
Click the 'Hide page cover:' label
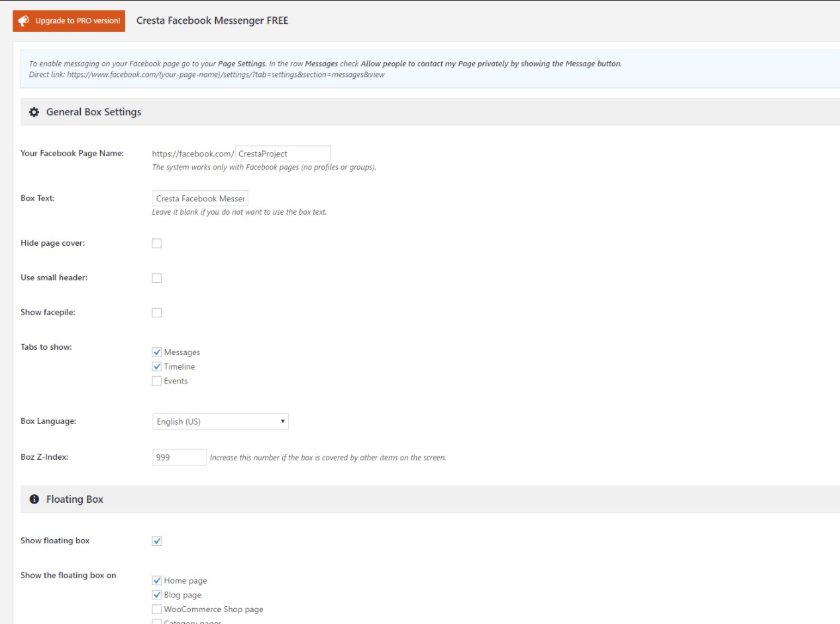[x=53, y=243]
